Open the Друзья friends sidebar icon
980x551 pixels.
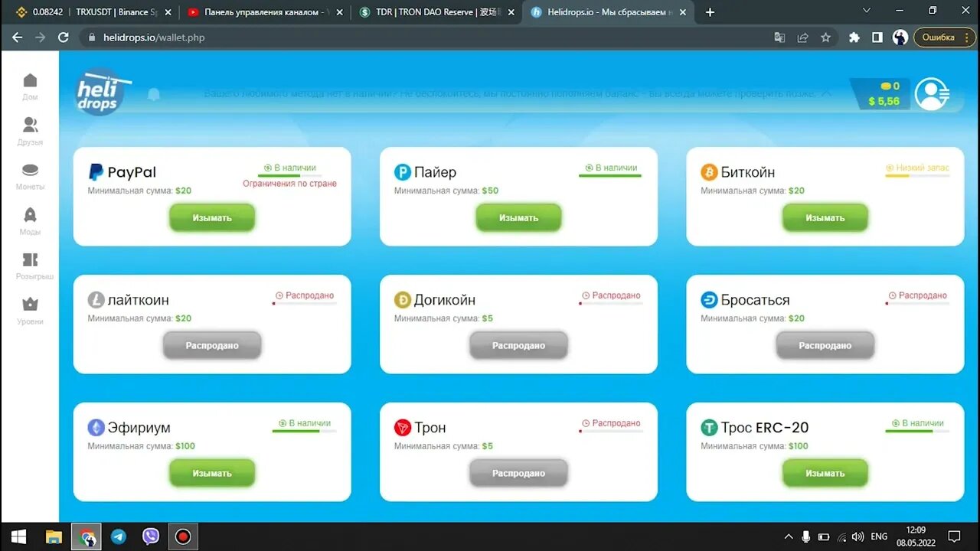tap(30, 125)
